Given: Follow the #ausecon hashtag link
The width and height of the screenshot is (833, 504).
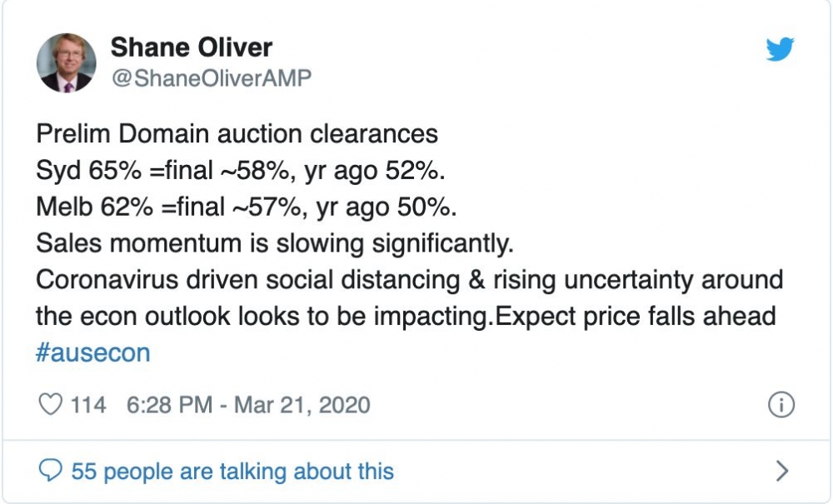Looking at the screenshot, I should point(92,352).
